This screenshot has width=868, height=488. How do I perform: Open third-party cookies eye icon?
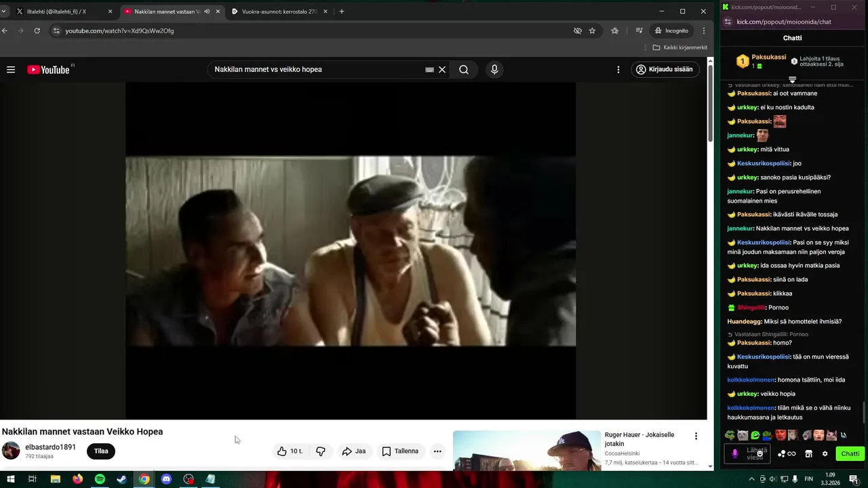[578, 30]
